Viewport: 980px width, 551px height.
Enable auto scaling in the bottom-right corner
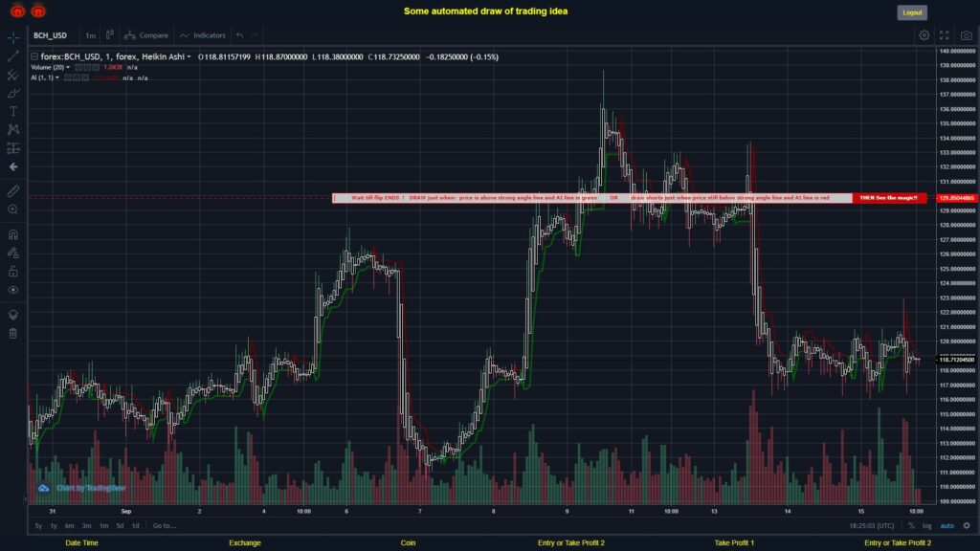pos(947,526)
